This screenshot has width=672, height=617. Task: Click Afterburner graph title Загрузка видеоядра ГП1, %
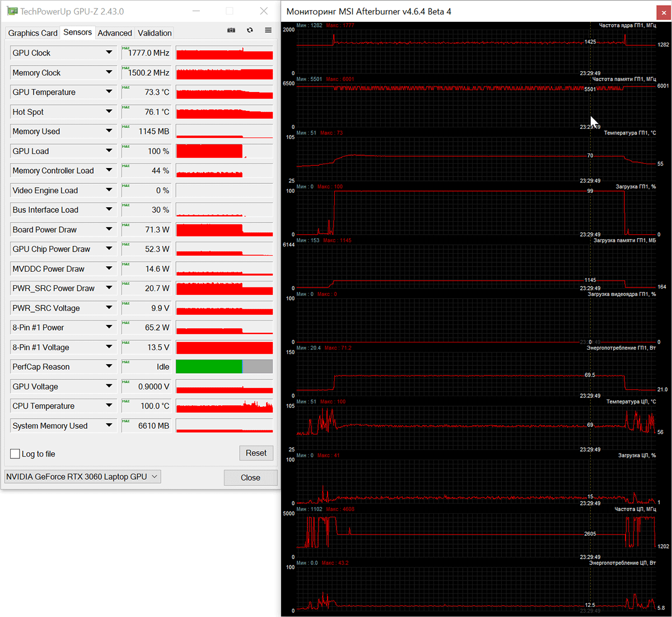click(x=622, y=294)
